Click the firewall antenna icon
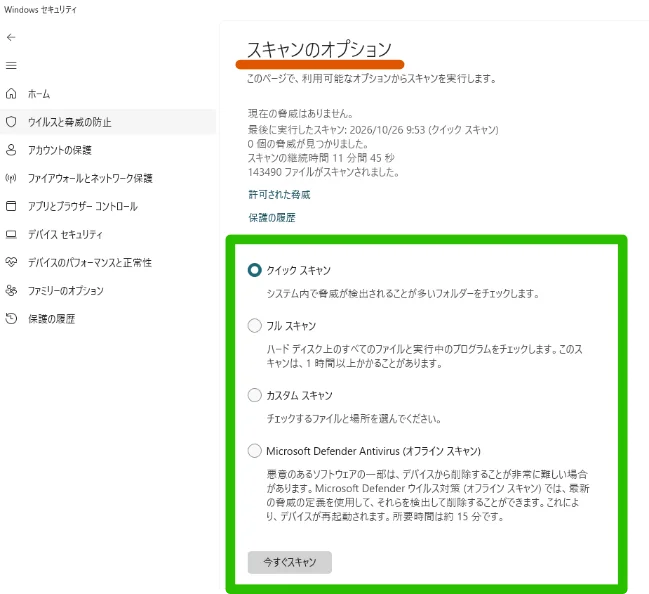The image size is (649, 594). 11,178
